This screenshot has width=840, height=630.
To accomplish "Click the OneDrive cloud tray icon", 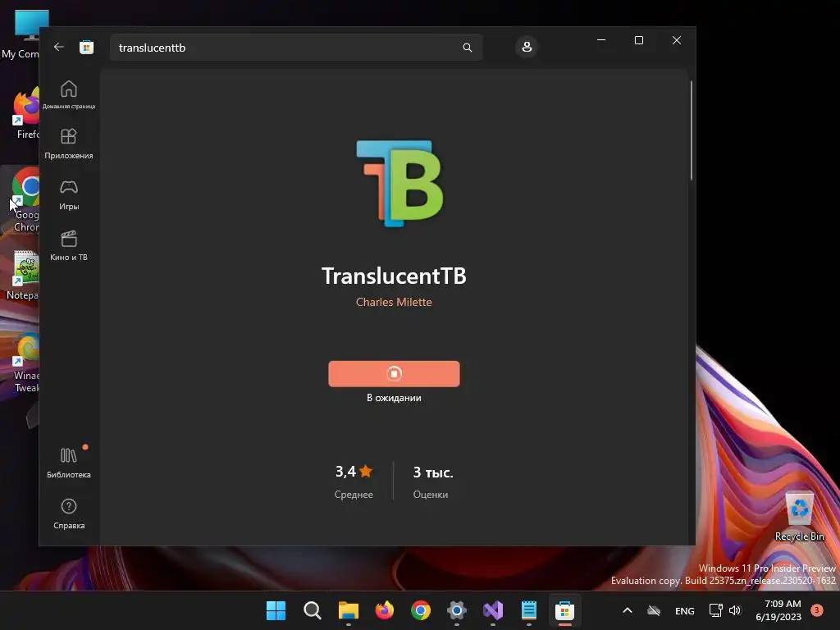I will tap(654, 610).
